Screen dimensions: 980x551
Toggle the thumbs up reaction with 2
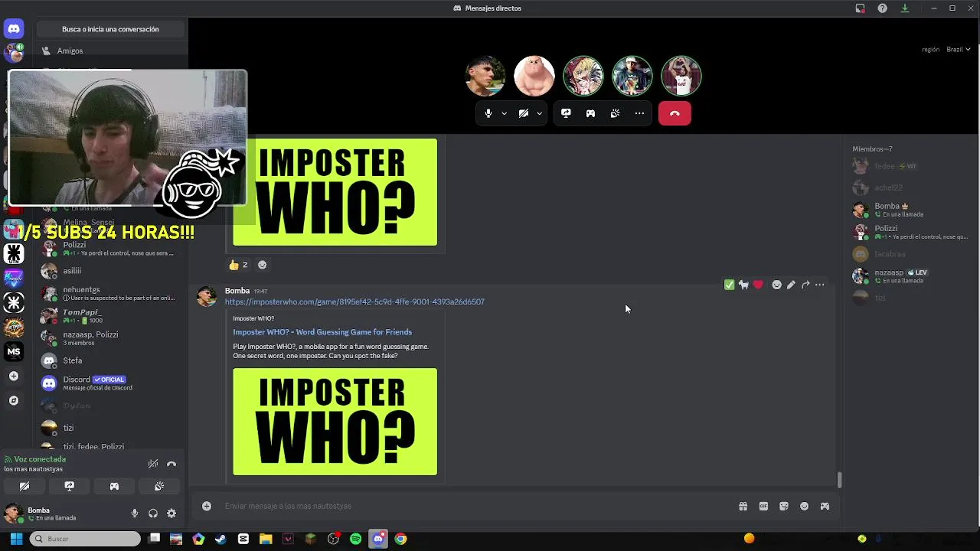(x=238, y=265)
